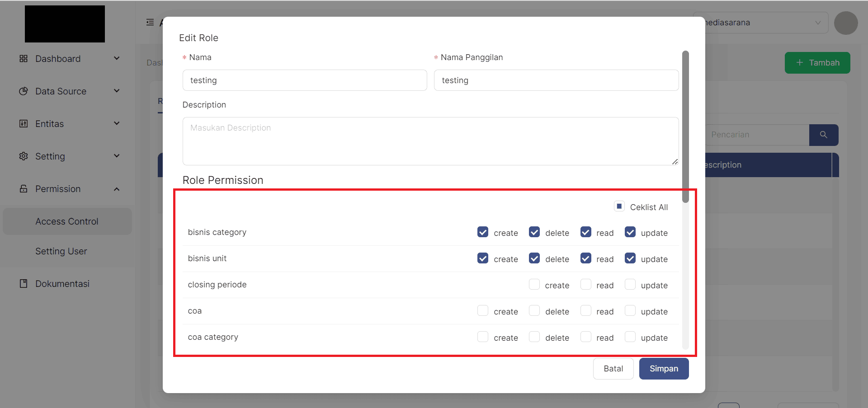
Task: Click the Data Source pie chart icon
Action: 24,91
